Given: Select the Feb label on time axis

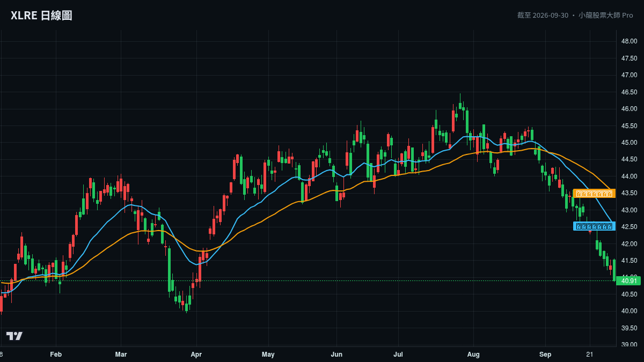Looking at the screenshot, I should pos(56,354).
